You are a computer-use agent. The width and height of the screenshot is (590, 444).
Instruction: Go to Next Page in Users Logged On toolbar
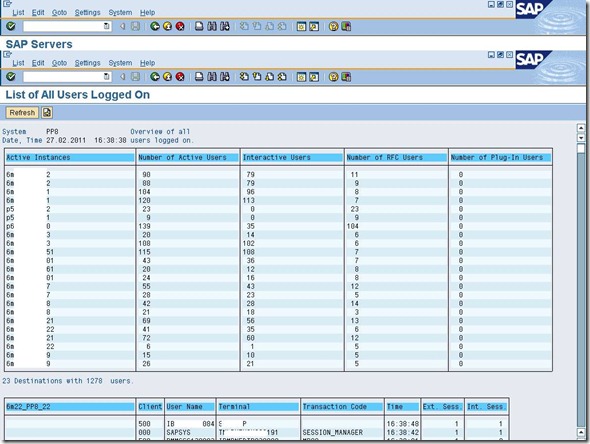click(269, 77)
